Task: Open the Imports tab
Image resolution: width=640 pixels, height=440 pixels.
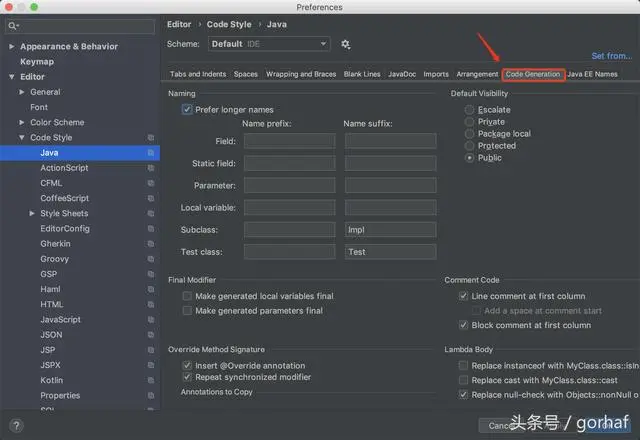Action: click(x=436, y=74)
